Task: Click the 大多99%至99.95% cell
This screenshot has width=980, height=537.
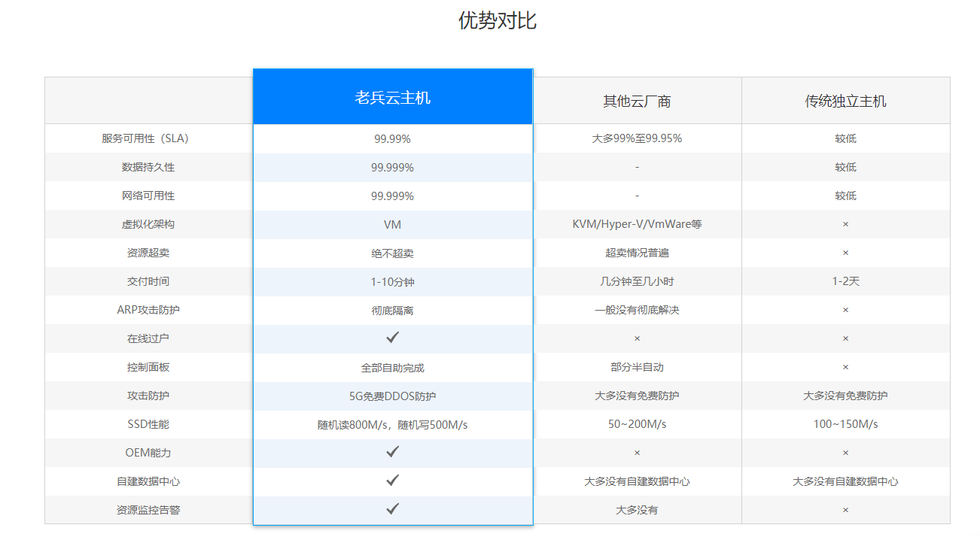Action: pos(637,138)
